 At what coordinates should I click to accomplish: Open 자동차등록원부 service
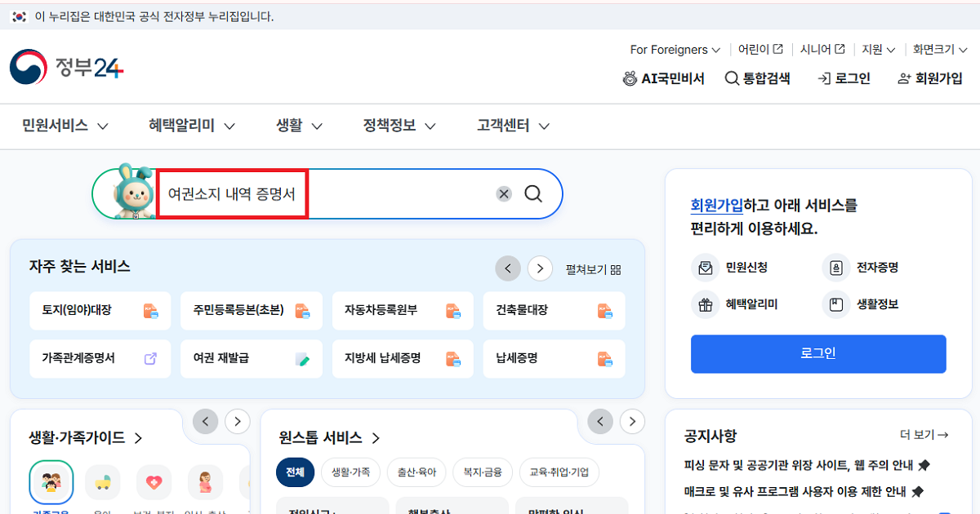click(403, 311)
